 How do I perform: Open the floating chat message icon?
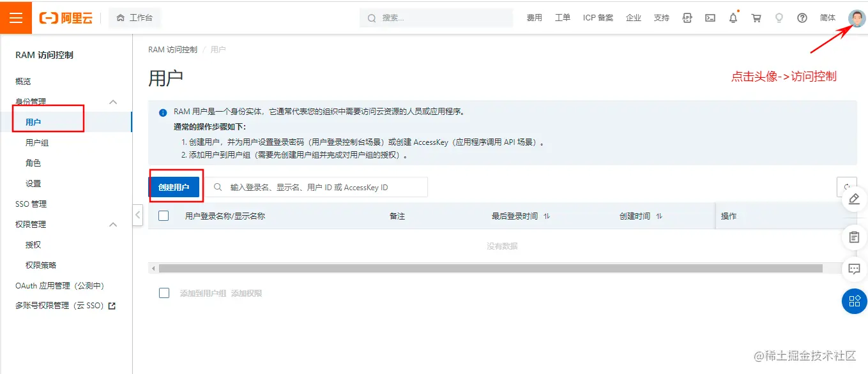(x=855, y=269)
